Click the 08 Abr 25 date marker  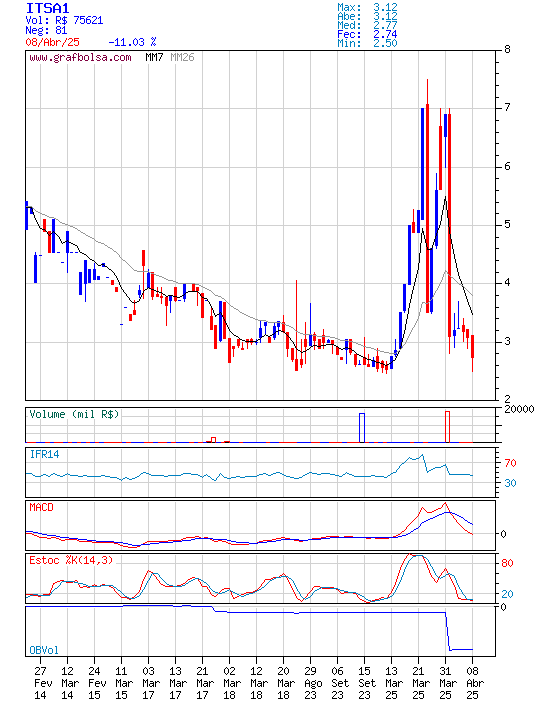pos(473,683)
